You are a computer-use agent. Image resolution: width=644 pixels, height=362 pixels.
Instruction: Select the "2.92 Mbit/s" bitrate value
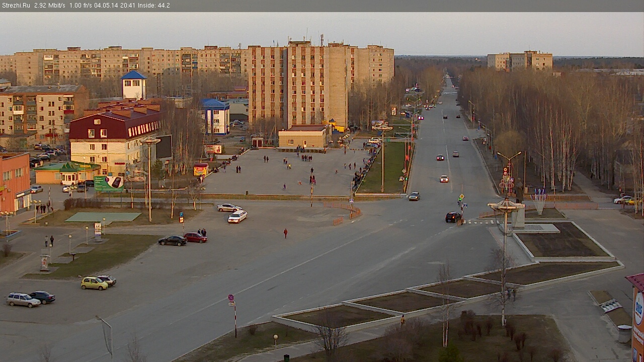[x=50, y=6]
